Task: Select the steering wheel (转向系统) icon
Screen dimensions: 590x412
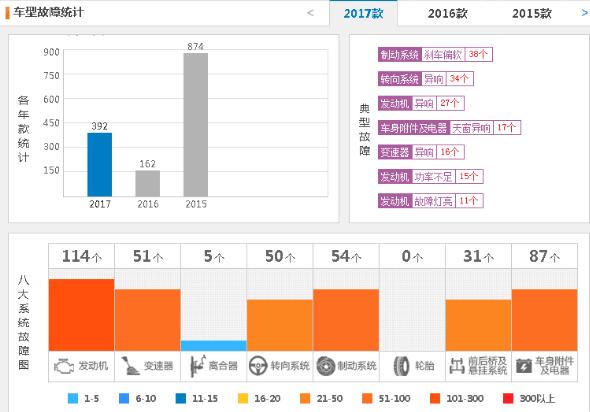Action: tap(258, 366)
